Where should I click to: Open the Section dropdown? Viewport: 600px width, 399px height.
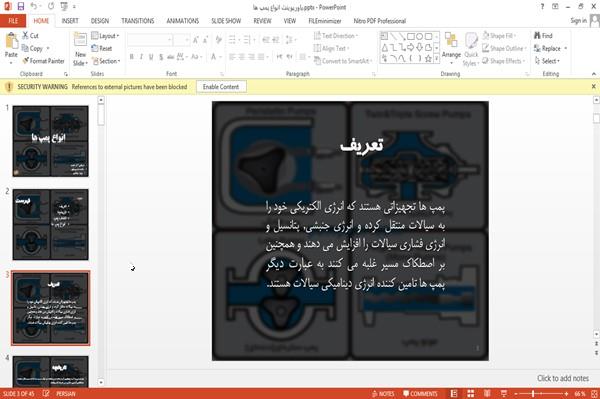click(106, 61)
